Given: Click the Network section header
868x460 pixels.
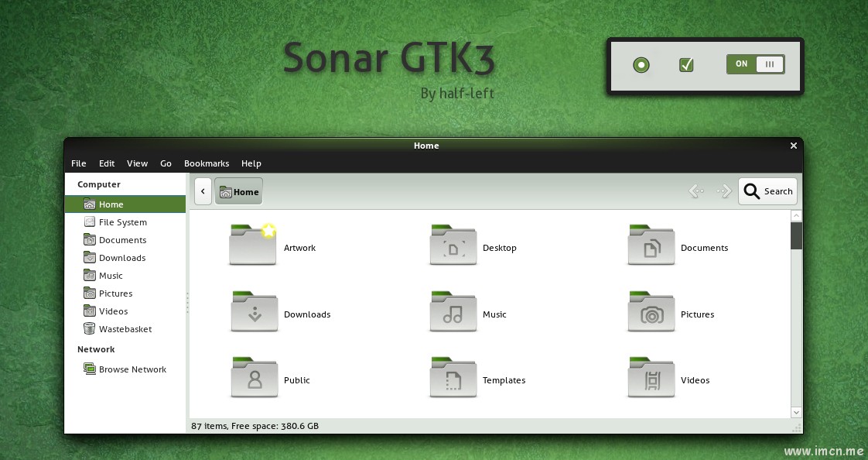Looking at the screenshot, I should coord(96,349).
